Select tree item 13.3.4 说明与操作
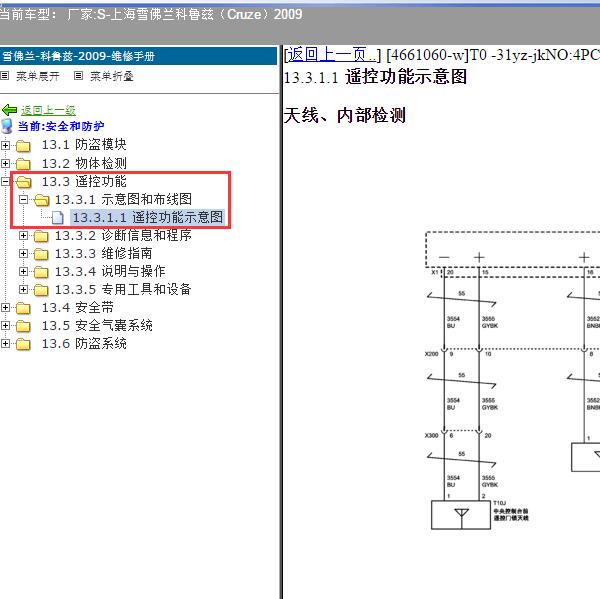 click(110, 271)
